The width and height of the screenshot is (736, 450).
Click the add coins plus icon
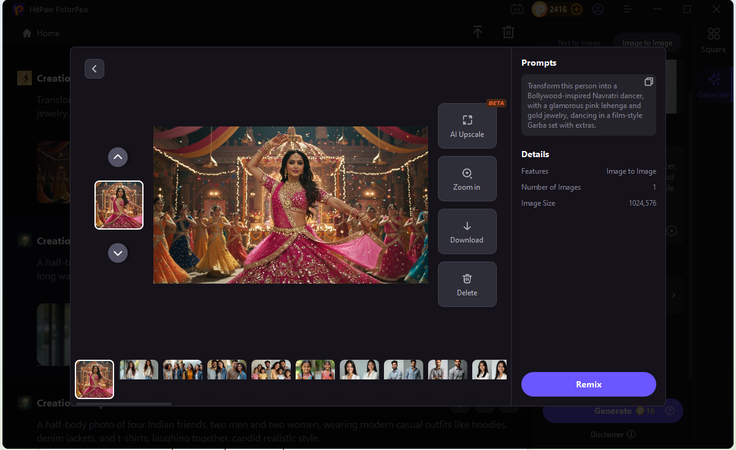pyautogui.click(x=577, y=9)
